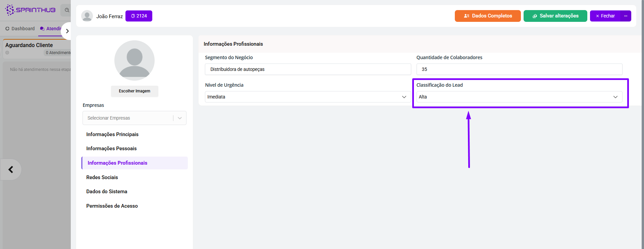Open the Selecionar Empresas dropdown
644x249 pixels.
click(134, 118)
